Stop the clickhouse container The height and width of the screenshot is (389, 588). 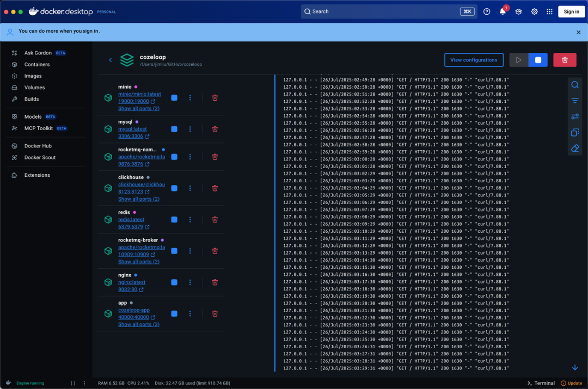[174, 188]
